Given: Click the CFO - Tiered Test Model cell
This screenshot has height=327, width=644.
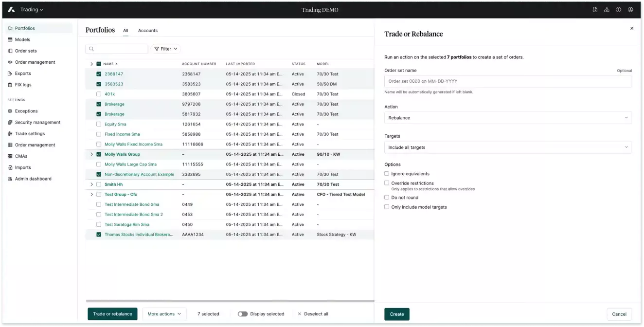Looking at the screenshot, I should [x=340, y=195].
